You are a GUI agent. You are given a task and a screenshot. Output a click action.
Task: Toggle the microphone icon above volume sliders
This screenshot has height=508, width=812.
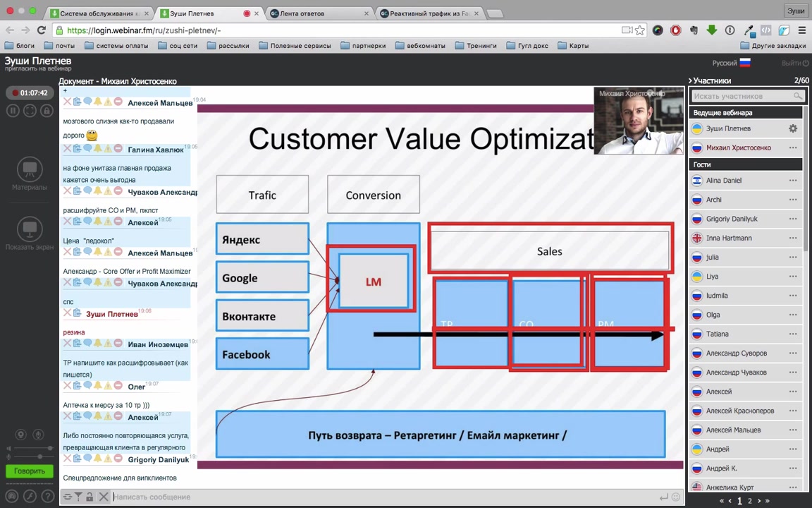coord(38,435)
